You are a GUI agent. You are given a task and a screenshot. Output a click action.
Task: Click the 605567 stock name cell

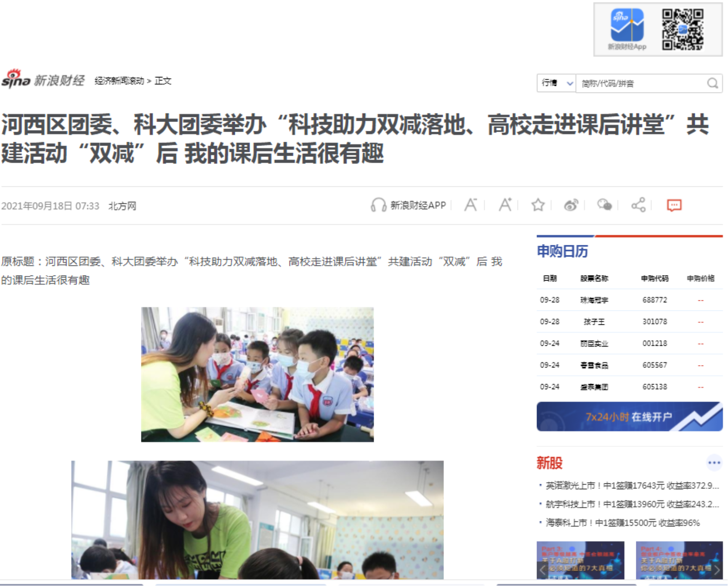click(x=594, y=365)
